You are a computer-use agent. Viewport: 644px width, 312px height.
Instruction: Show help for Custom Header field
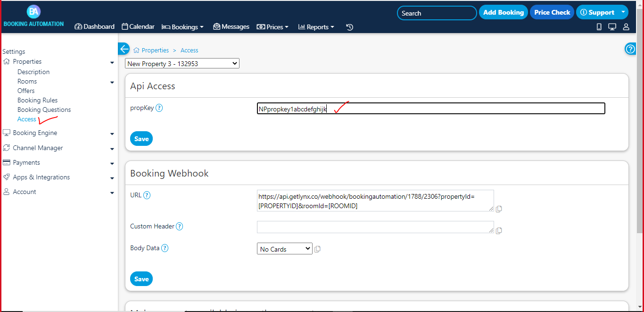(180, 227)
